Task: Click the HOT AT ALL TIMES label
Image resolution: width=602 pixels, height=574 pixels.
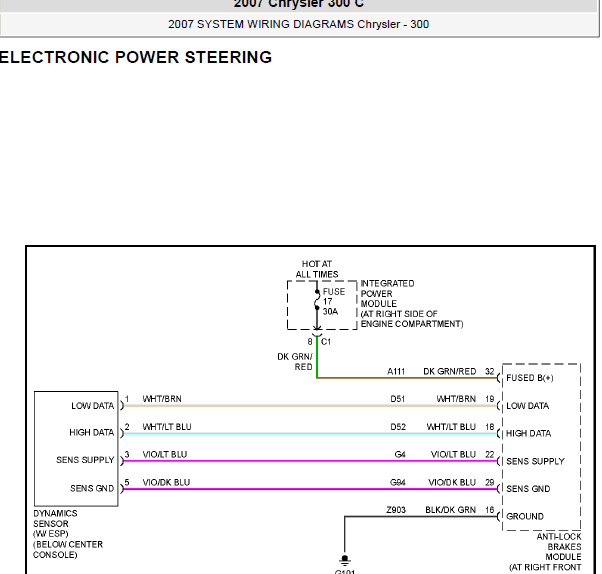Action: pos(317,269)
